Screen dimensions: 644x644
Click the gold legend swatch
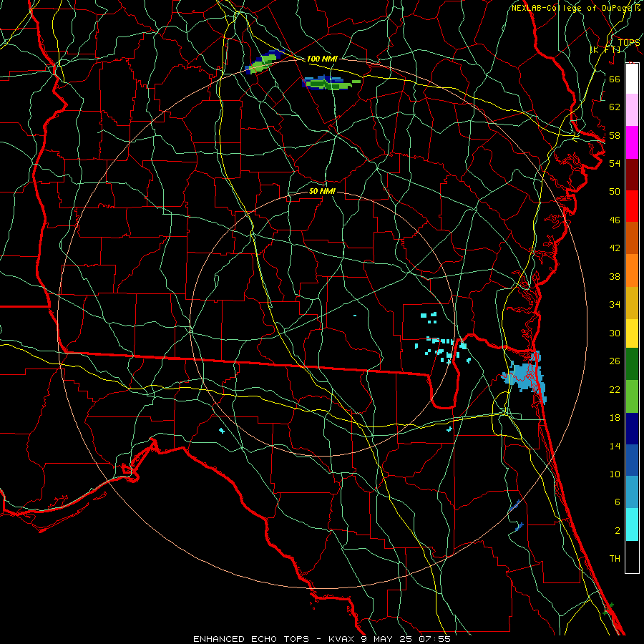(632, 303)
